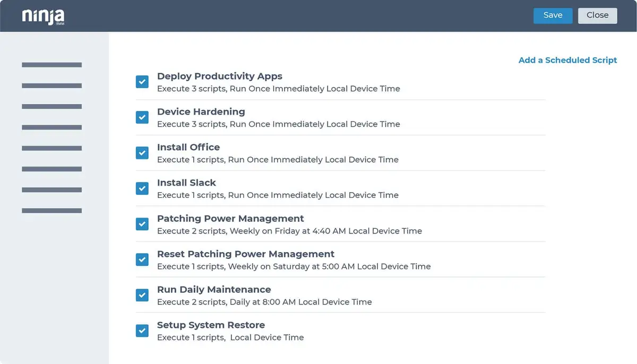
Task: Uncheck Deploy Productivity Apps checkbox
Action: (142, 82)
